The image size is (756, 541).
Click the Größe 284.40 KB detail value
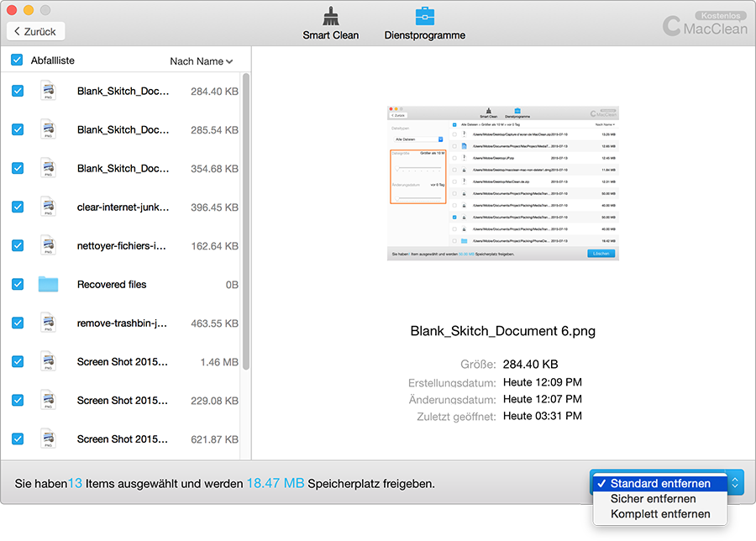(x=530, y=364)
